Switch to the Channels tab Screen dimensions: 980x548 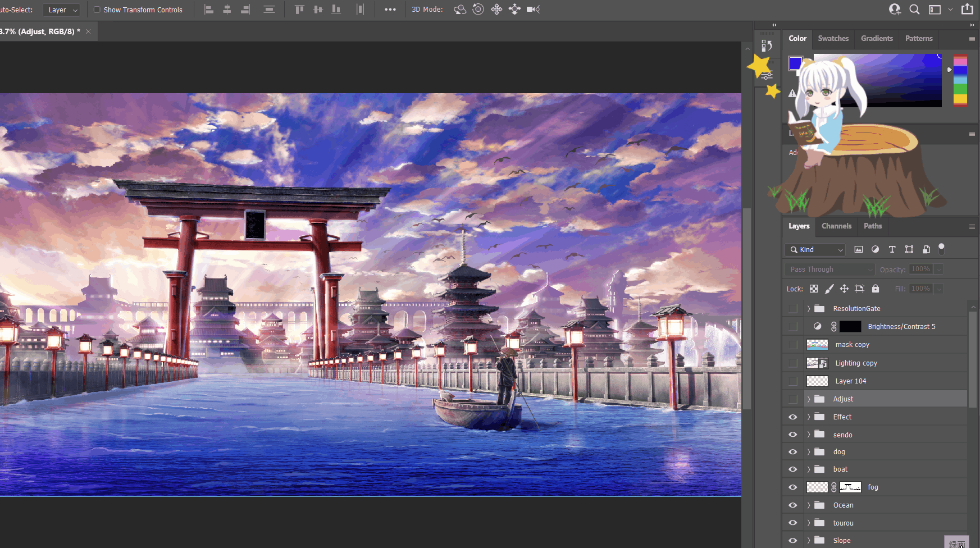pos(836,226)
